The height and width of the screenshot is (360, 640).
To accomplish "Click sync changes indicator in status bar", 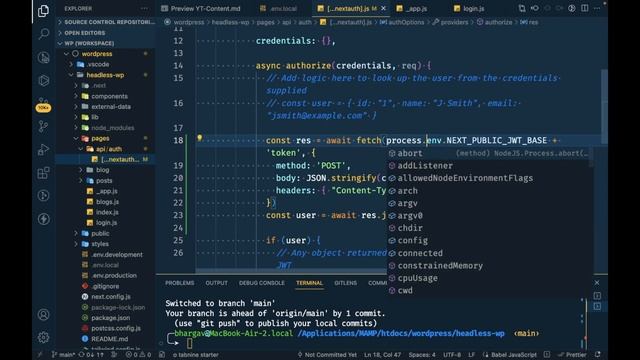I will tap(92, 355).
